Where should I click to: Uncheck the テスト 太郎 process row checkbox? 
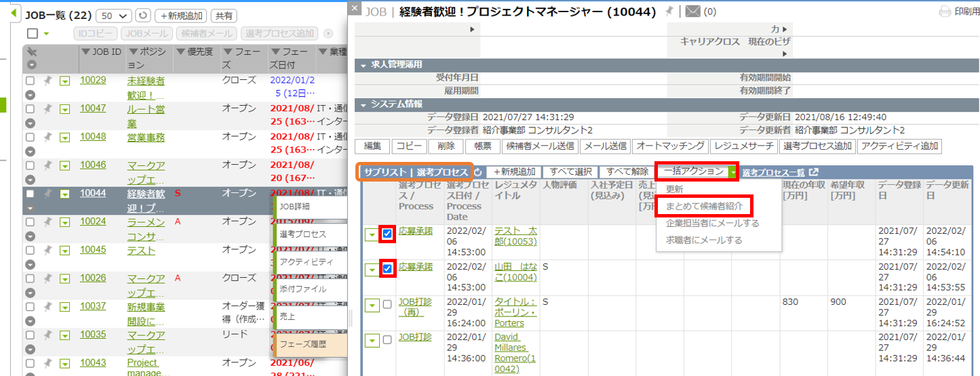click(387, 234)
